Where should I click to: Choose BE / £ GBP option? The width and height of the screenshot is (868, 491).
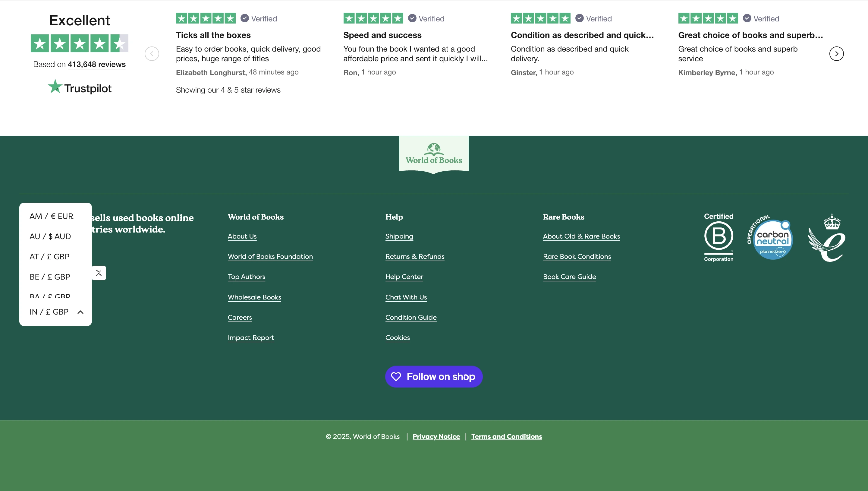[50, 277]
